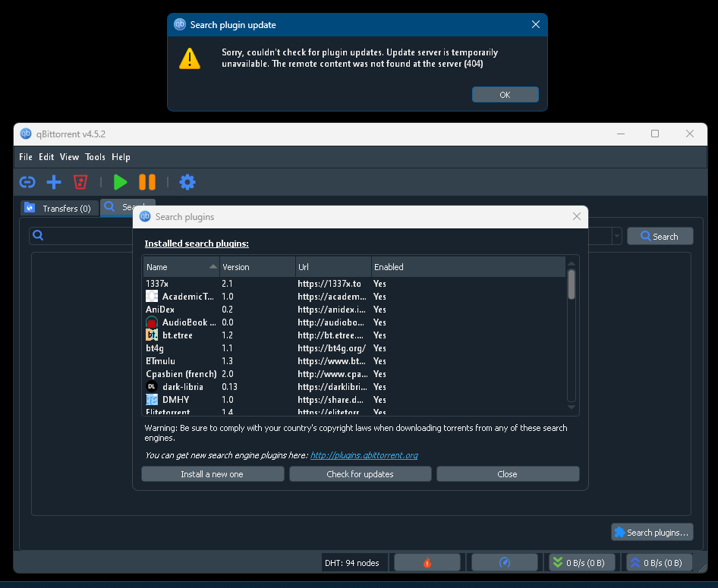Click the AudioBook plugin headphone icon

pyautogui.click(x=152, y=322)
